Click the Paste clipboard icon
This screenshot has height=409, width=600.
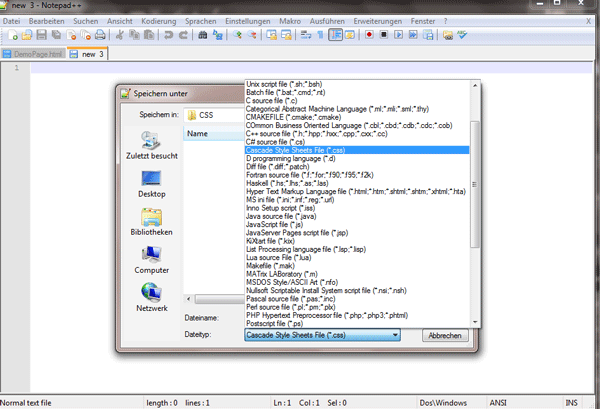[149, 35]
